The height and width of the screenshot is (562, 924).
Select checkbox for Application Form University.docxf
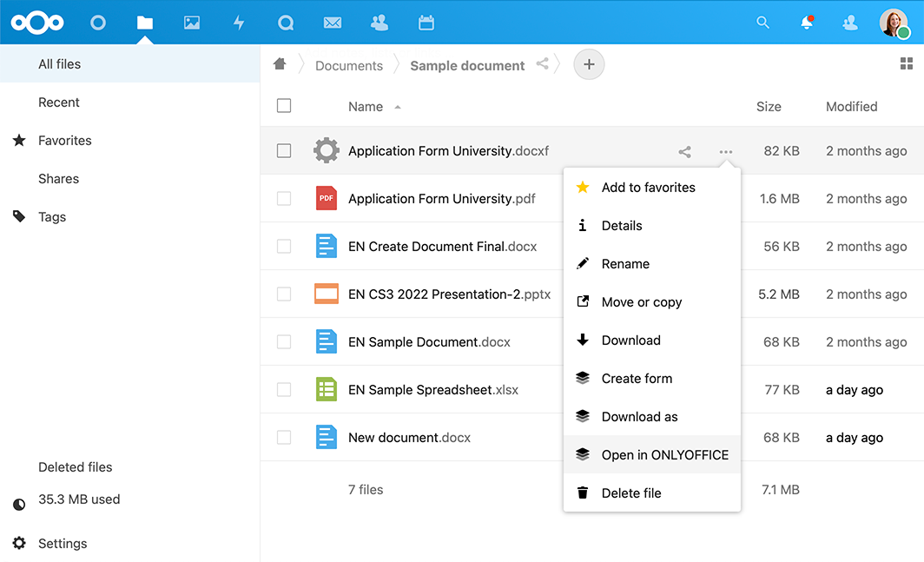[284, 151]
